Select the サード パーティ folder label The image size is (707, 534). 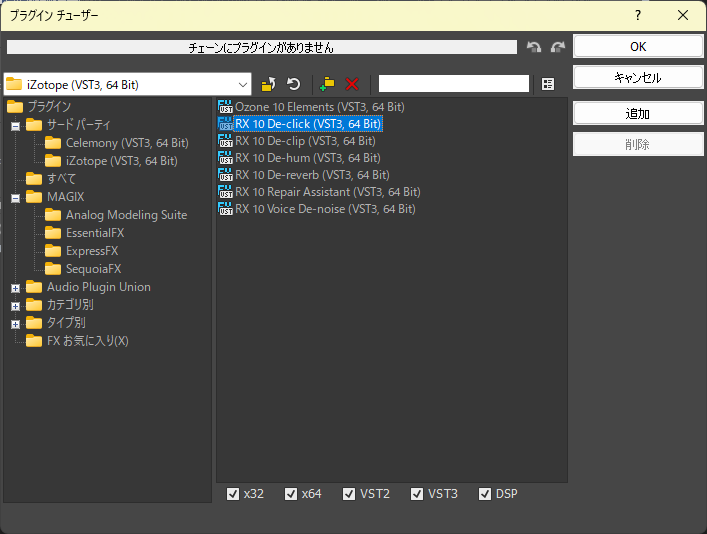[79, 125]
